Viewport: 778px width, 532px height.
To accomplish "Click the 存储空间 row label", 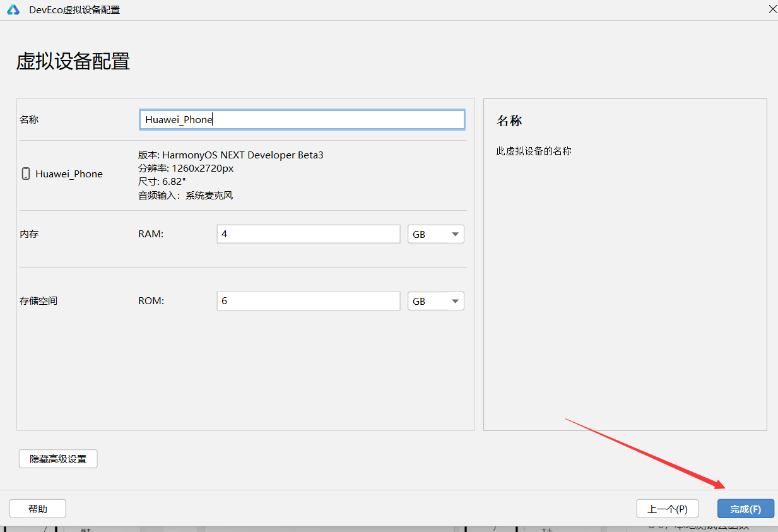I will (38, 301).
